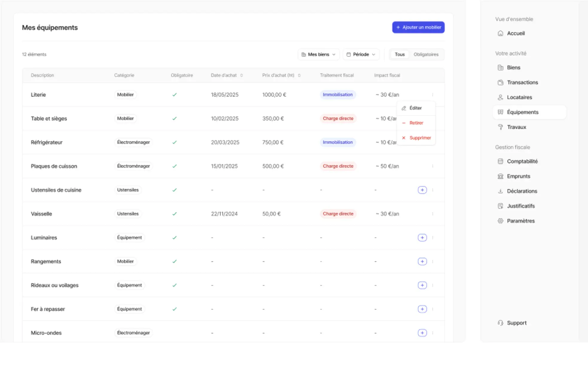The image size is (588, 377).
Task: Click the Obligatoire checkmark for Vaisselle
Action: tap(174, 214)
